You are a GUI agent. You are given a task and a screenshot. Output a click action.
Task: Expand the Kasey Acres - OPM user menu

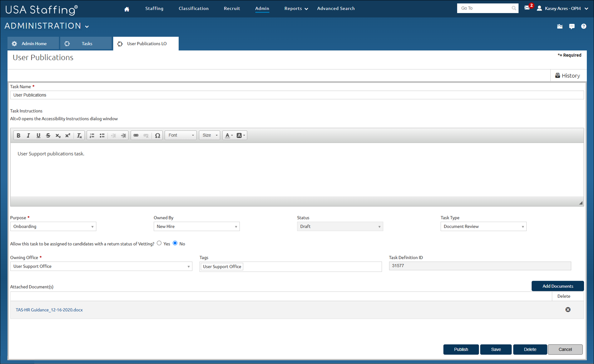(586, 9)
